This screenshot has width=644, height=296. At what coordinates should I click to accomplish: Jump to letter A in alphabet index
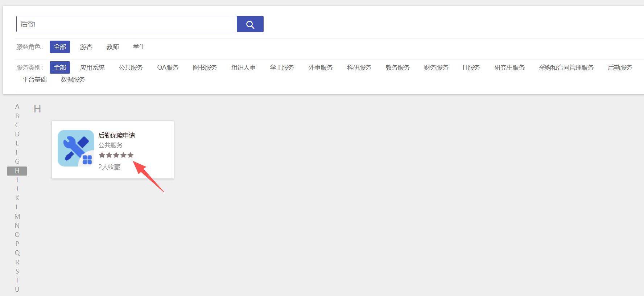pos(17,107)
